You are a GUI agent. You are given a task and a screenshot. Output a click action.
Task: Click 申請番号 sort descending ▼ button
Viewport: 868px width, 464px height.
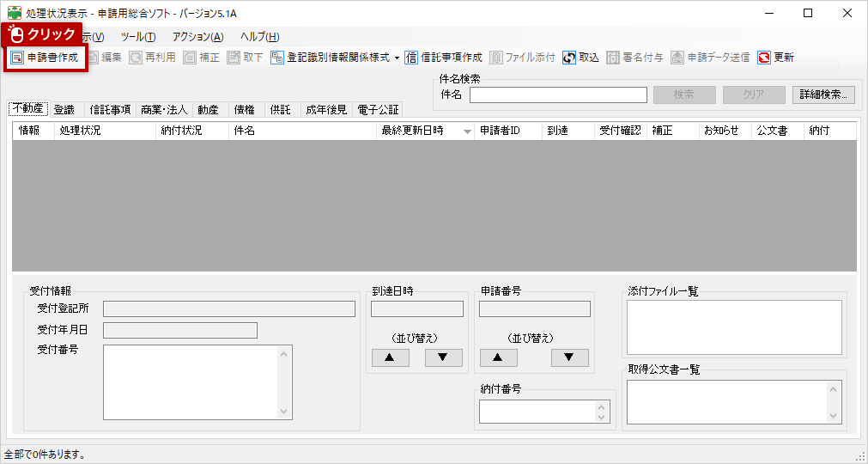[569, 357]
